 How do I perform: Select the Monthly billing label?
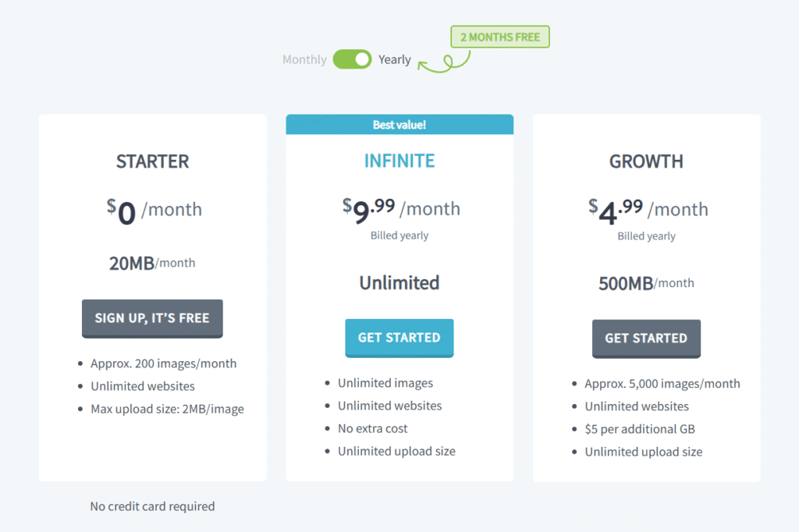(304, 59)
